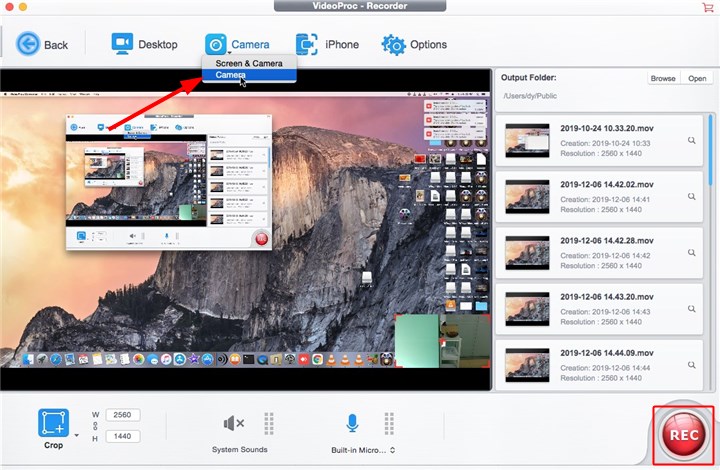This screenshot has height=470, width=720.
Task: Start recording with the red REC button
Action: pyautogui.click(x=683, y=434)
